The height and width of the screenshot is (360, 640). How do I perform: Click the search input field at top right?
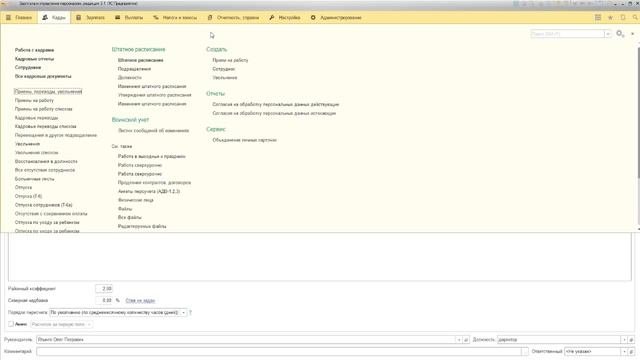[567, 34]
